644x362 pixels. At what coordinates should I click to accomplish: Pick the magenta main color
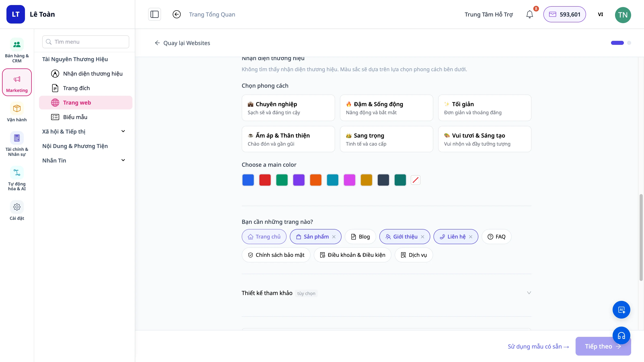[350, 180]
